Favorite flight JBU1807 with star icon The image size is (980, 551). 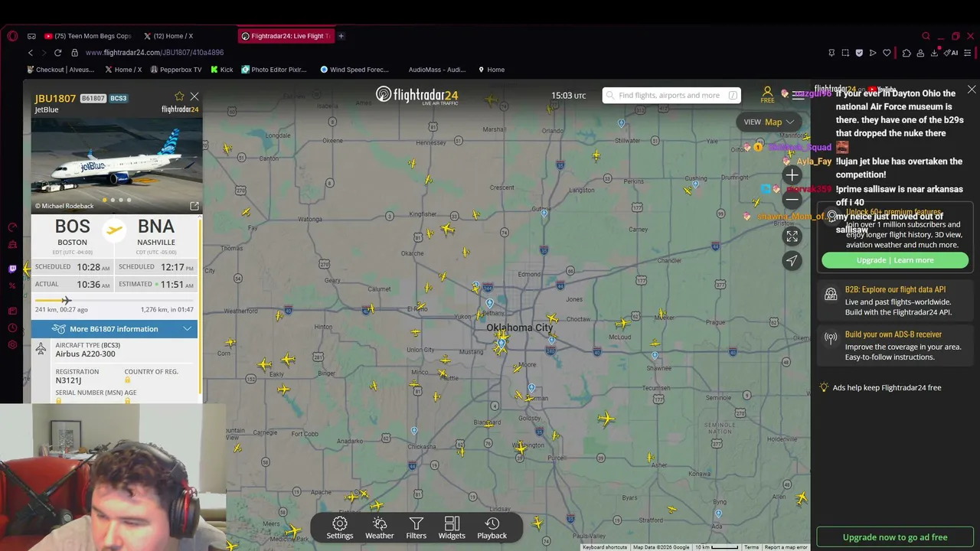pyautogui.click(x=179, y=96)
